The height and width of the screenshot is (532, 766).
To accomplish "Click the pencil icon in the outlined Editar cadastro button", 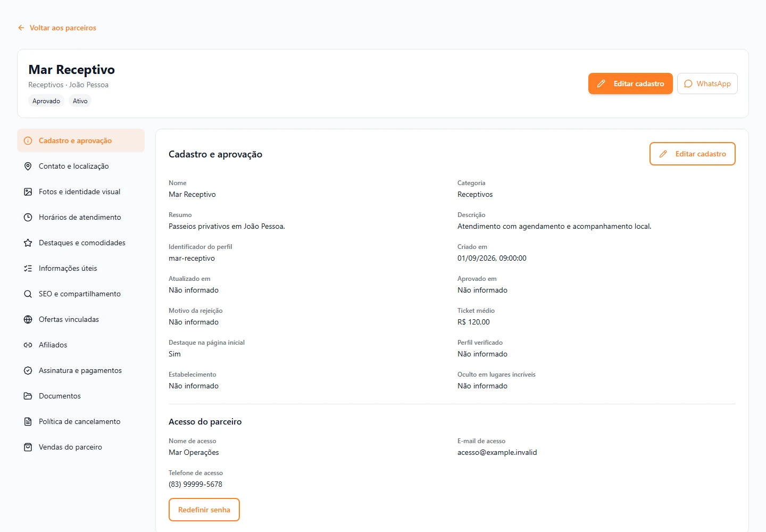I will coord(663,154).
